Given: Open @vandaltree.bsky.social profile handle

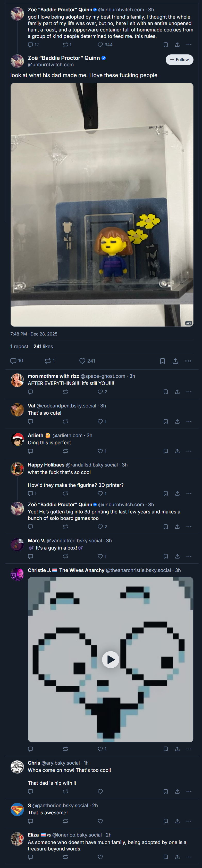Looking at the screenshot, I should pos(74,541).
